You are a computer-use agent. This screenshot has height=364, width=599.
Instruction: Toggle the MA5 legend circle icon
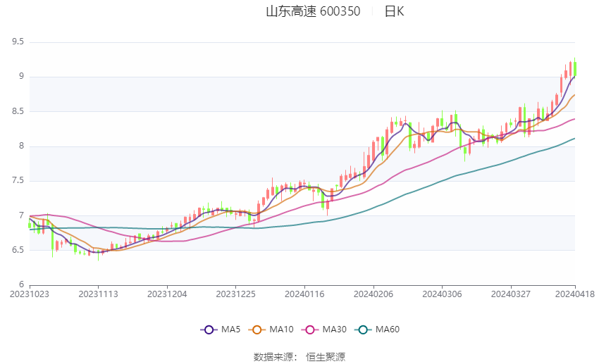(209, 330)
